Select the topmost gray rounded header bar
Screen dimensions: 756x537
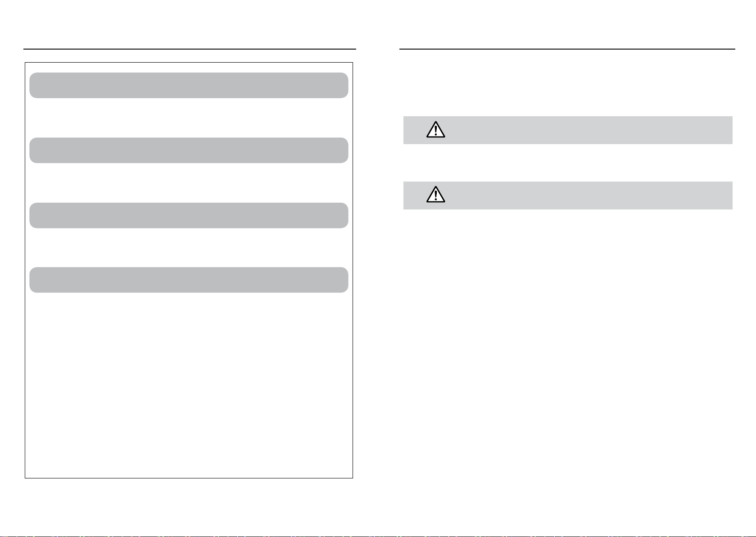point(189,85)
